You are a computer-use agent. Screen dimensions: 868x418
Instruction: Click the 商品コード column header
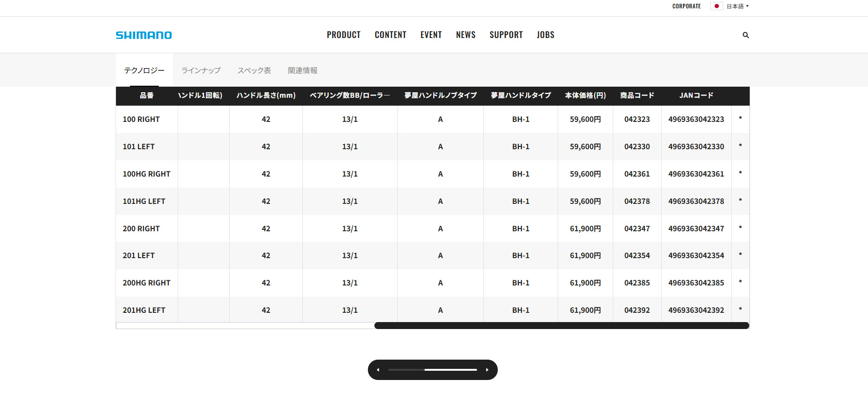[x=637, y=95]
